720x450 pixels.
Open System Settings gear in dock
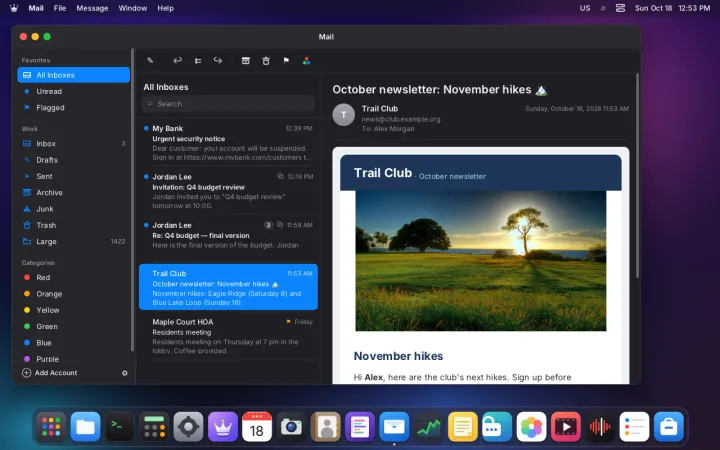(188, 427)
